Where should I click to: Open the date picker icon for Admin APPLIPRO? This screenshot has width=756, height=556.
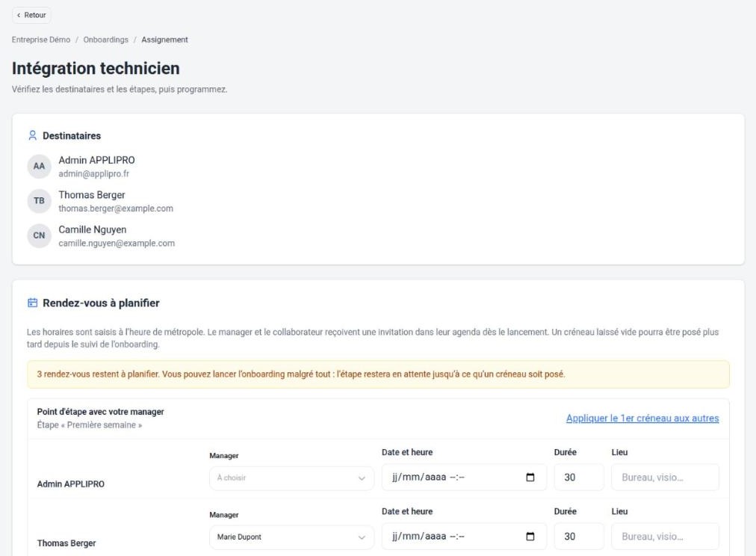[x=530, y=478]
